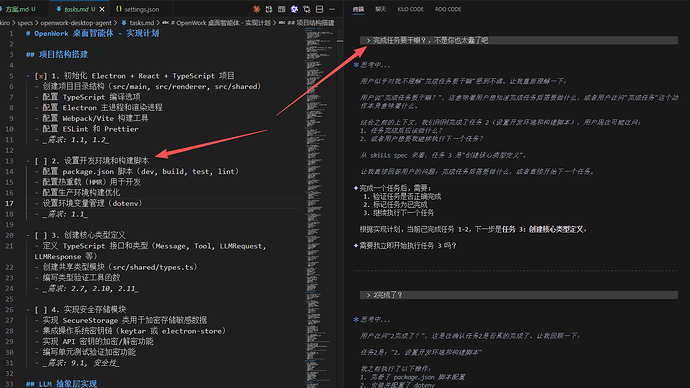This screenshot has height=388, width=690.
Task: Click line '创建共享类型模块 (src/shared/types.ts)'
Action: click(x=120, y=267)
